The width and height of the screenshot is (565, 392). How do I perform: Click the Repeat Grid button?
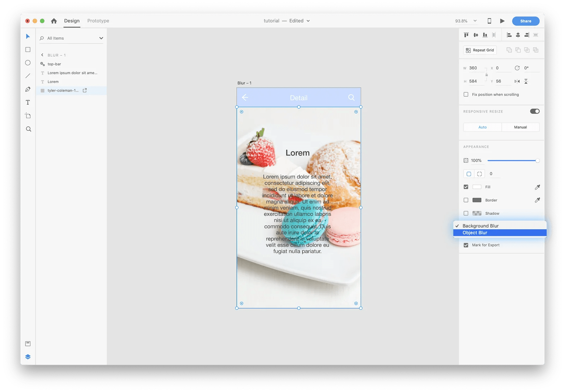pos(480,50)
